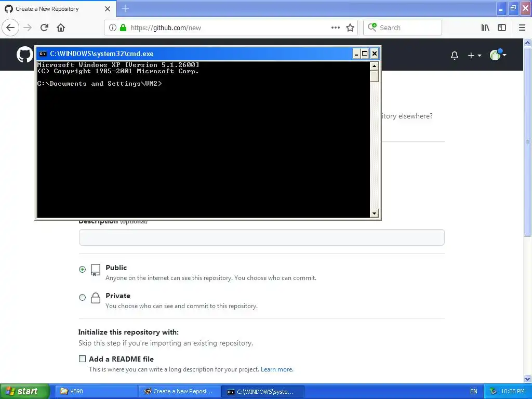Focus the Firefox Search box
The width and height of the screenshot is (532, 399).
(x=403, y=28)
